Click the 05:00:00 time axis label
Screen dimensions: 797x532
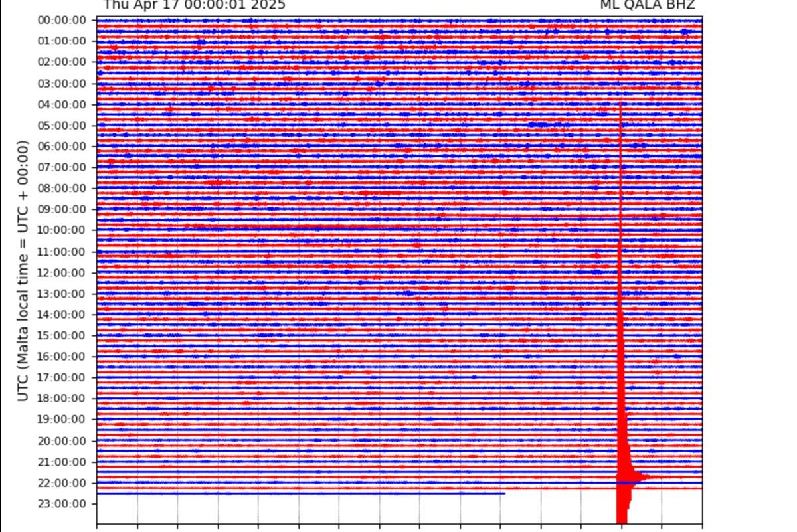62,125
